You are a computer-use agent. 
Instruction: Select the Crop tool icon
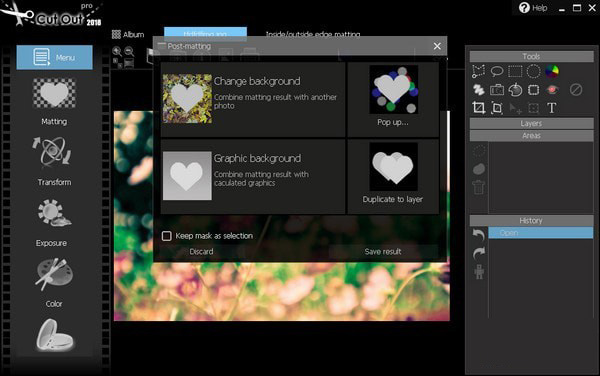[x=478, y=108]
